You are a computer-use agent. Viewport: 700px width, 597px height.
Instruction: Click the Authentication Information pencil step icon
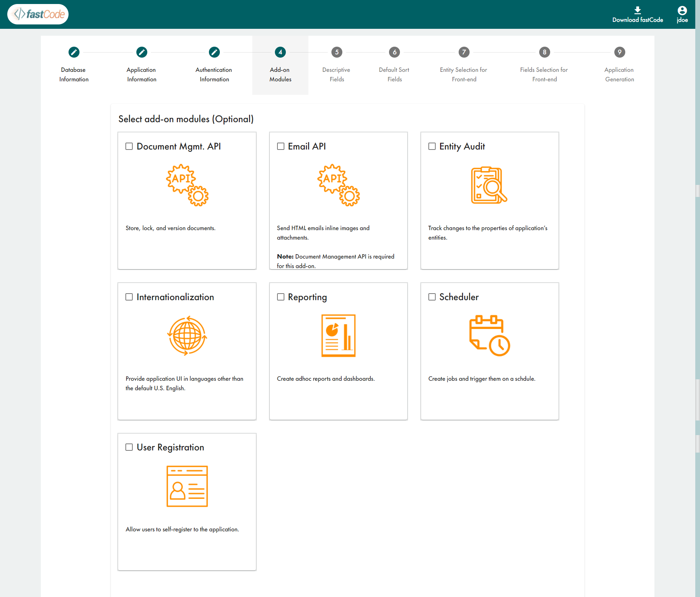pyautogui.click(x=214, y=52)
